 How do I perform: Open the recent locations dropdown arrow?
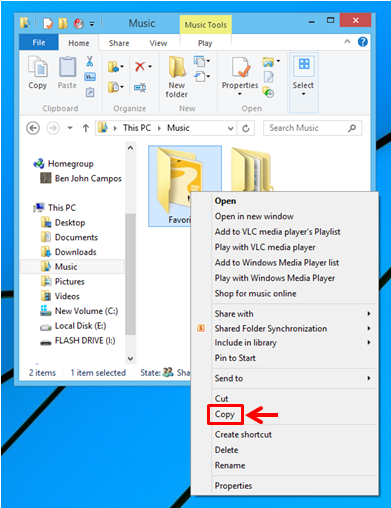[x=70, y=128]
